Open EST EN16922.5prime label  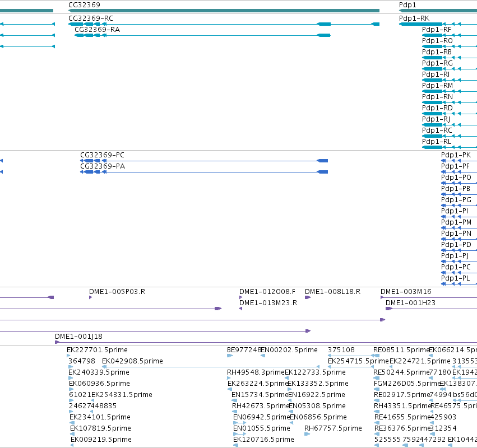pyautogui.click(x=317, y=395)
